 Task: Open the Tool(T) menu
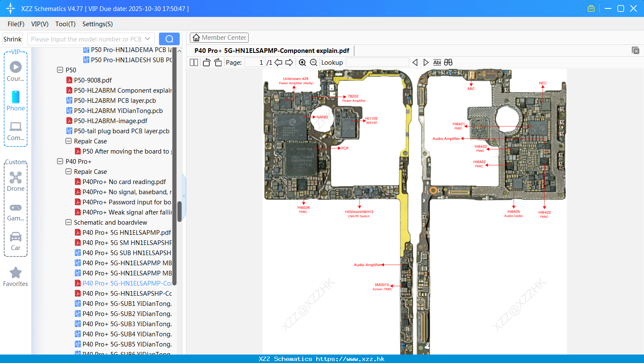coord(66,24)
